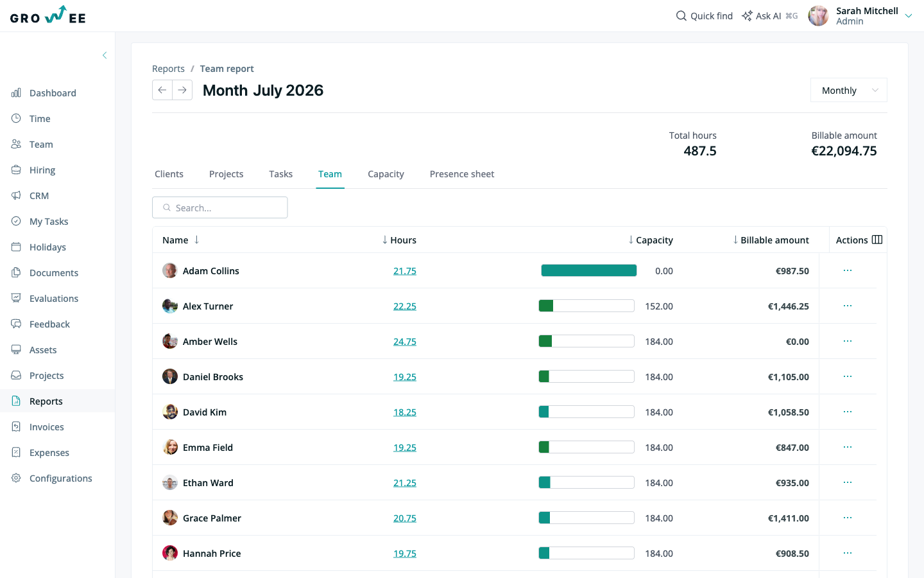Click the Growee logo

[x=48, y=15]
